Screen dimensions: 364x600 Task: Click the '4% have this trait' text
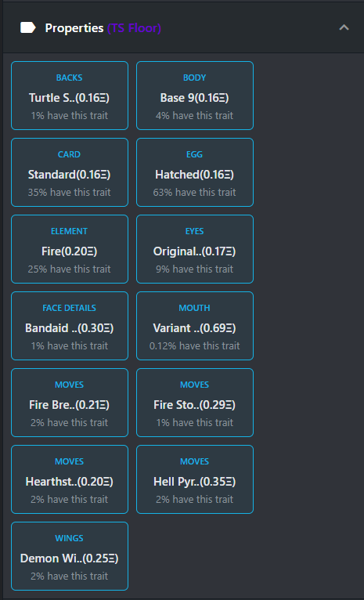point(195,116)
